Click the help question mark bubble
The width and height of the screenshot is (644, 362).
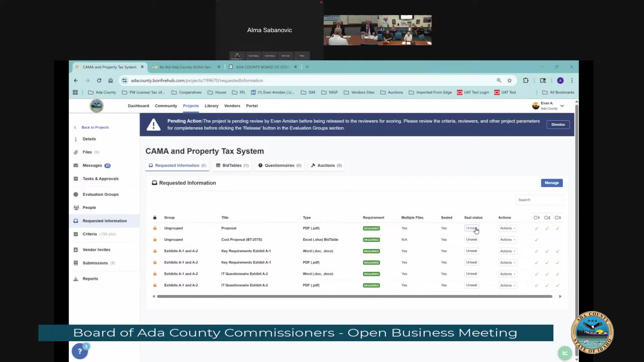80,351
